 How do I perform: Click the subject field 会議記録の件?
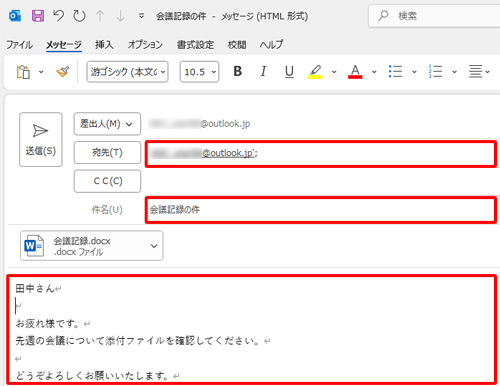[x=321, y=210]
